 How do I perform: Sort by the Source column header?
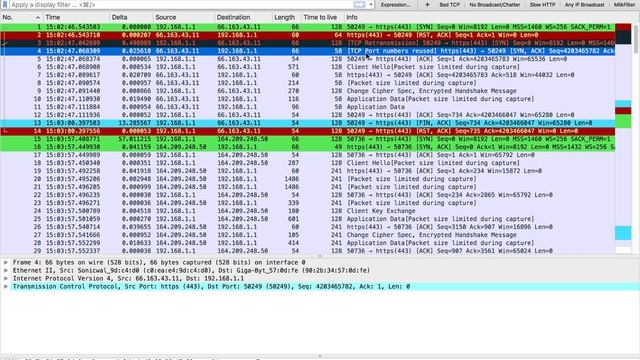[x=184, y=17]
